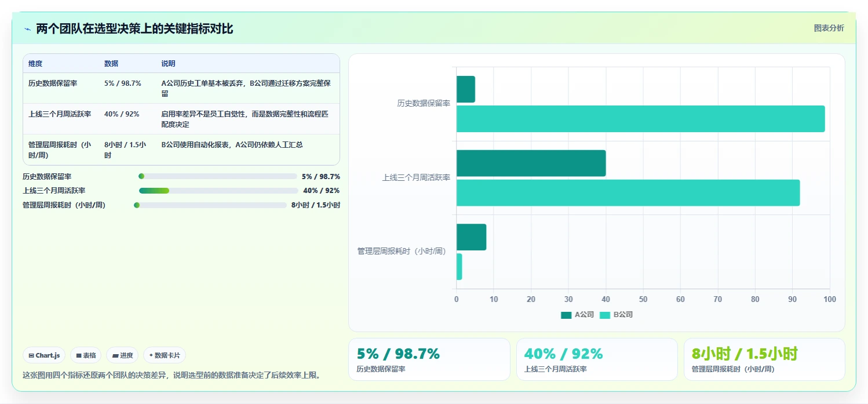Screen dimensions: 868x404
Task: Toggle the A公司 legend entry
Action: pyautogui.click(x=578, y=315)
